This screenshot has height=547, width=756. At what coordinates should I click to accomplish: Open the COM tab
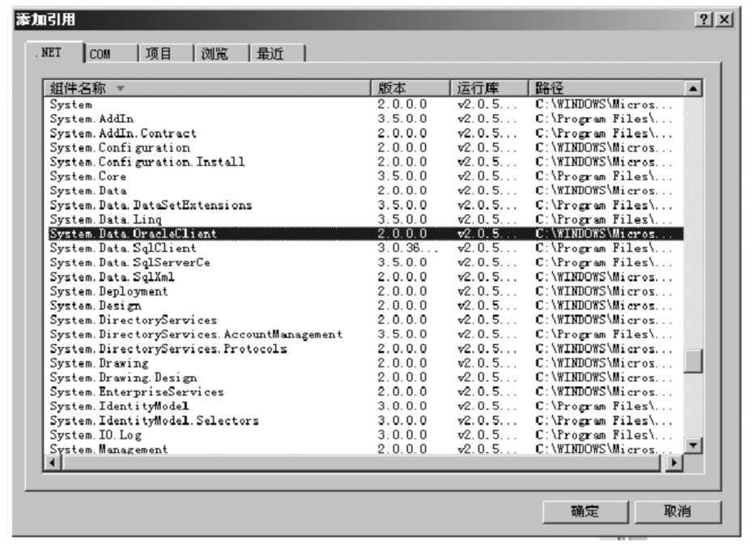pos(111,53)
